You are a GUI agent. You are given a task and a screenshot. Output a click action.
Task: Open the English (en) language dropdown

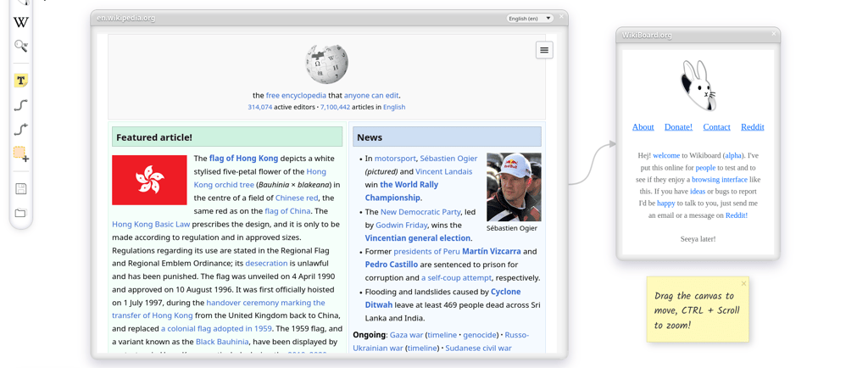tap(530, 19)
